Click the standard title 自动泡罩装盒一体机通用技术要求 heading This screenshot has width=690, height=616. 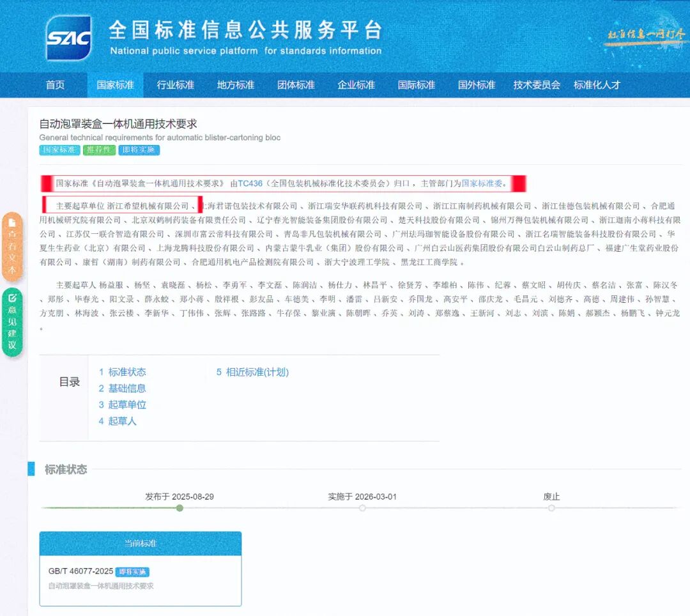(118, 124)
